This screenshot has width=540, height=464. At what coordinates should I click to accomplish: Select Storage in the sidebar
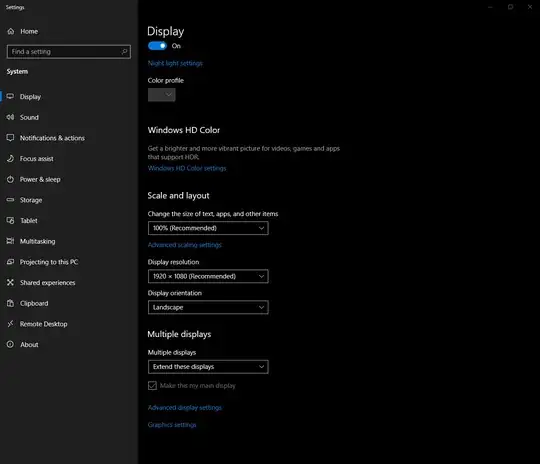pos(31,200)
